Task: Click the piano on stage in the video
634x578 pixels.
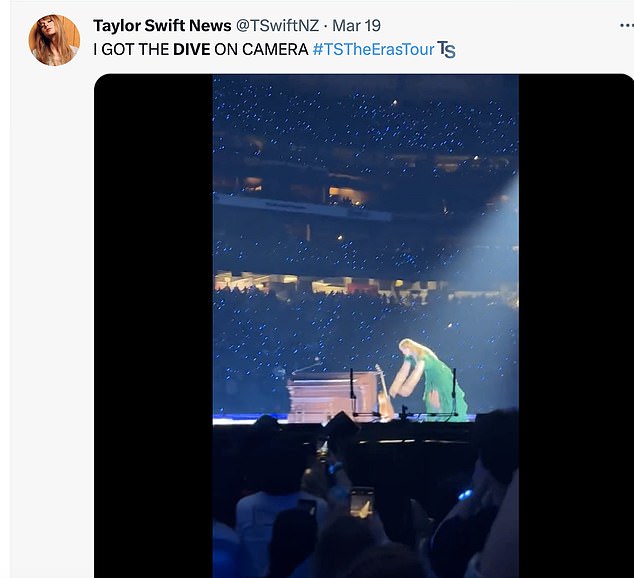Action: click(325, 395)
